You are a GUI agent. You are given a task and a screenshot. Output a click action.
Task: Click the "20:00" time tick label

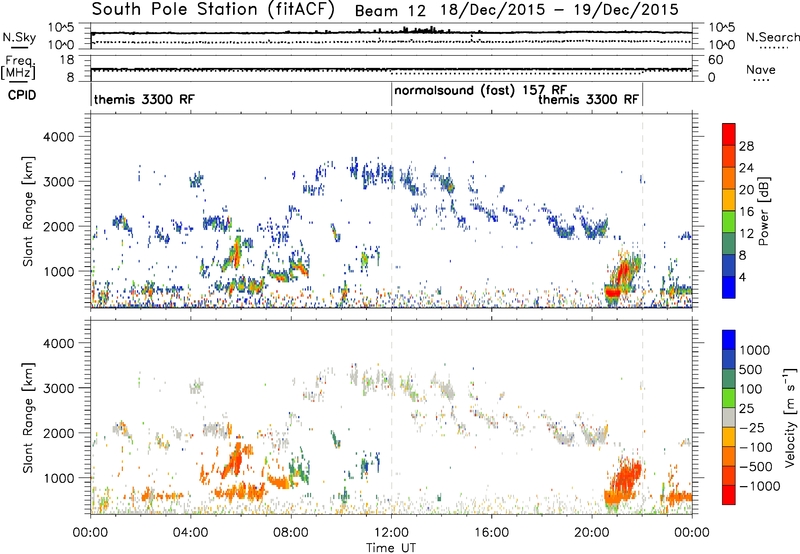click(592, 532)
